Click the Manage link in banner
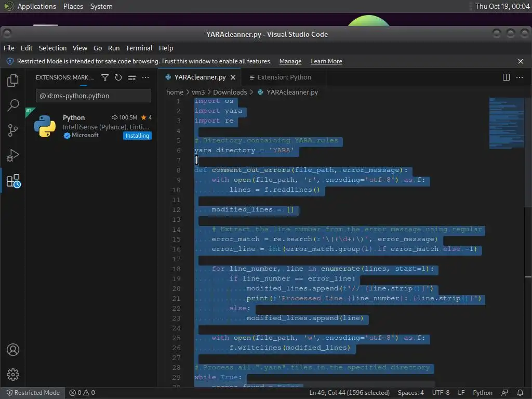The image size is (532, 399). pos(290,61)
